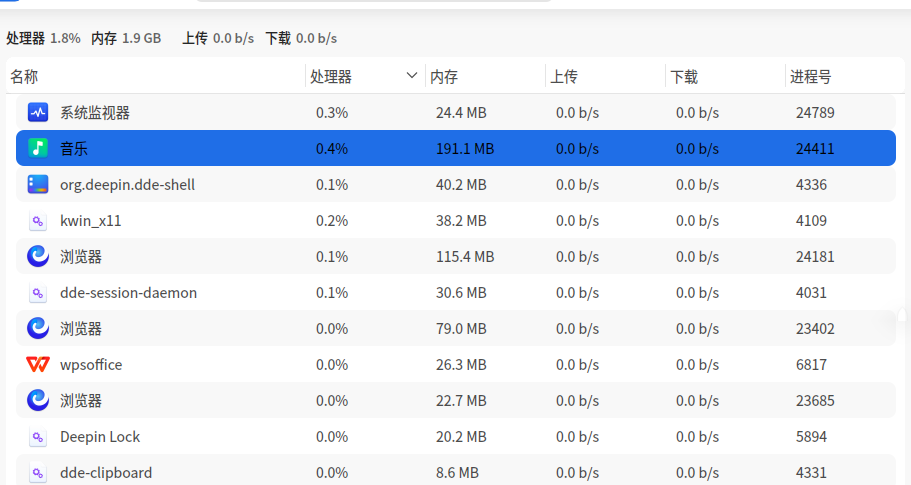Click the 26.3 MB memory value

coord(461,365)
